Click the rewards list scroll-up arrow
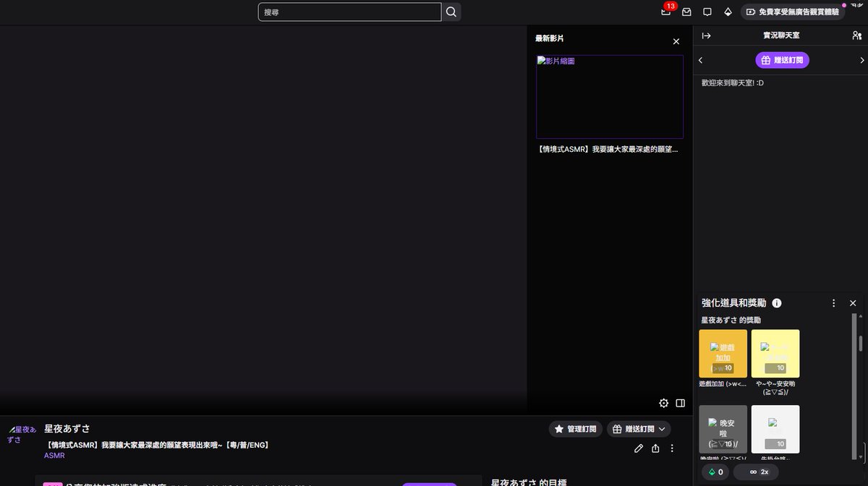This screenshot has height=486, width=868. (x=860, y=317)
